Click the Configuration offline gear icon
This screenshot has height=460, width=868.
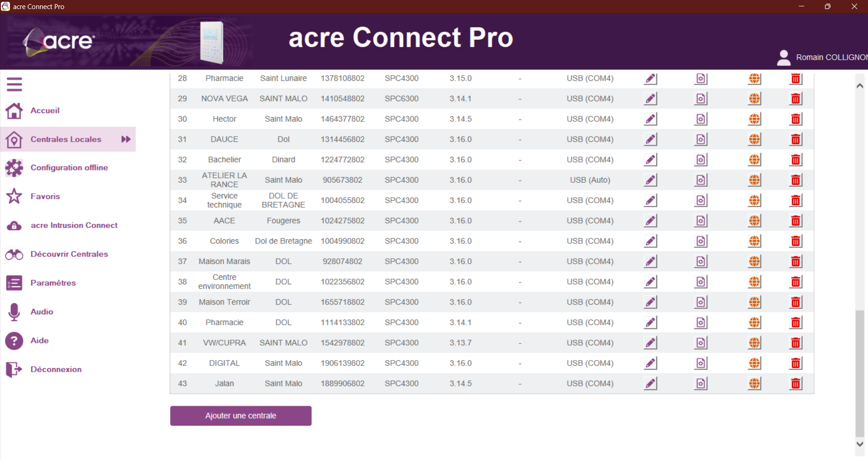coord(14,168)
